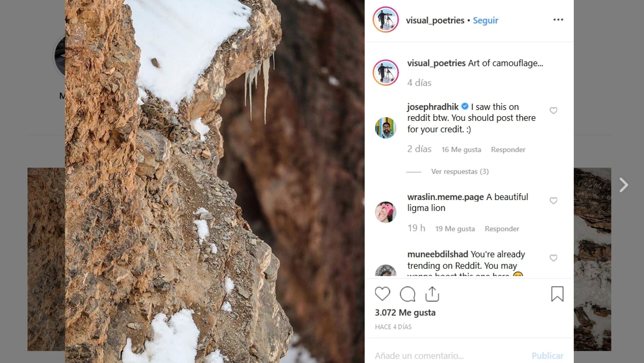Like josephradhik's comment heart
The image size is (644, 363).
[x=553, y=110]
